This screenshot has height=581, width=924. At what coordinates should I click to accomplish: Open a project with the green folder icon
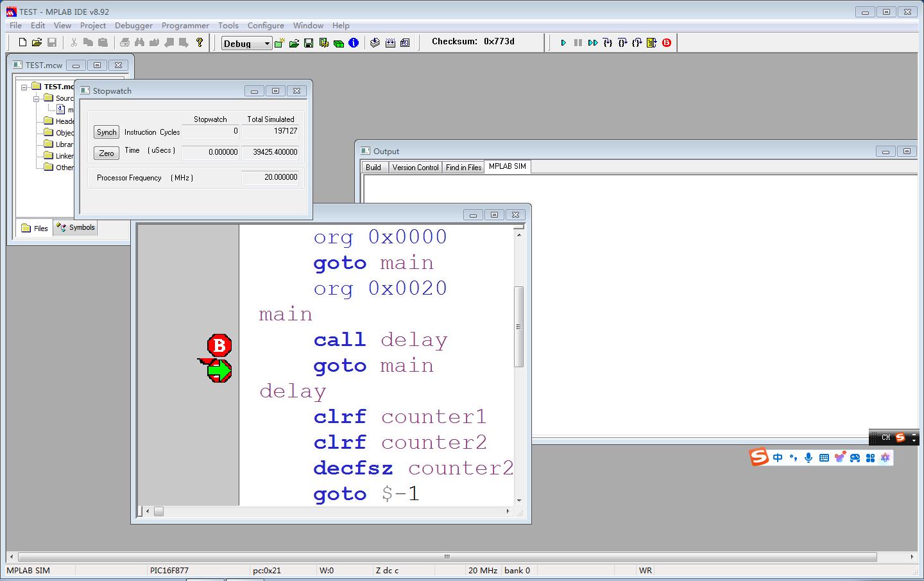[294, 43]
